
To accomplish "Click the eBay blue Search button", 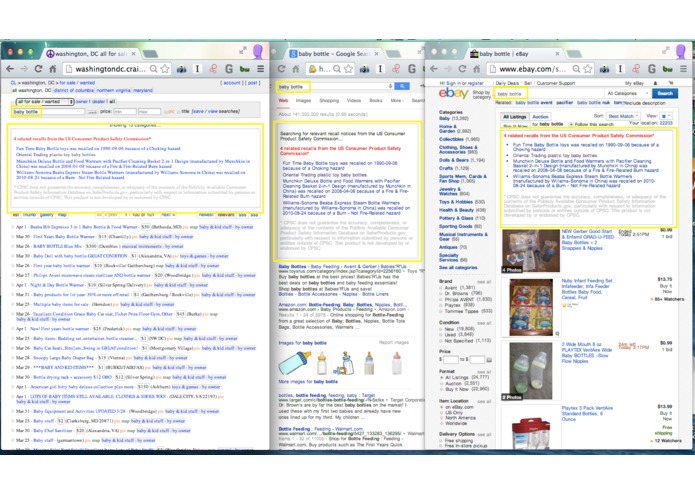I will coord(665,93).
